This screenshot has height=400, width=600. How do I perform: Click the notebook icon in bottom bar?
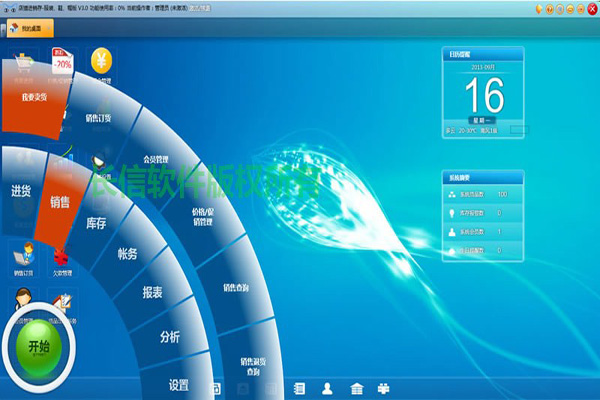tap(299, 389)
